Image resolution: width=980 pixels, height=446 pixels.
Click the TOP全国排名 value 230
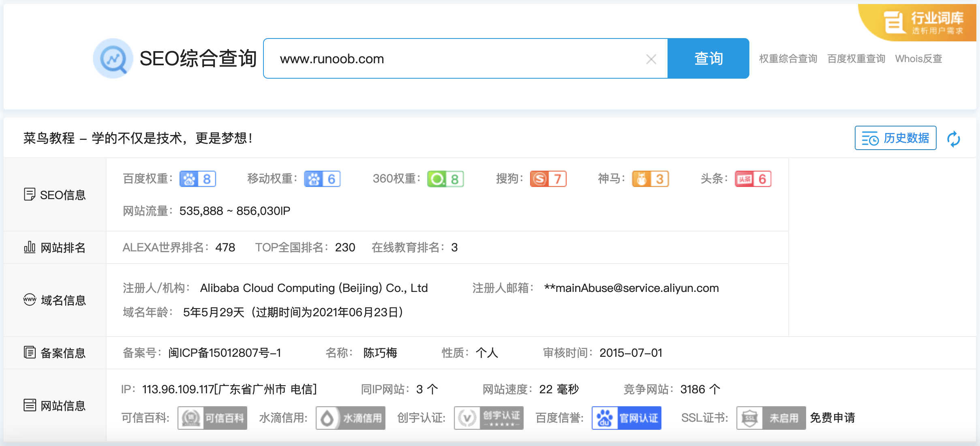coord(345,247)
